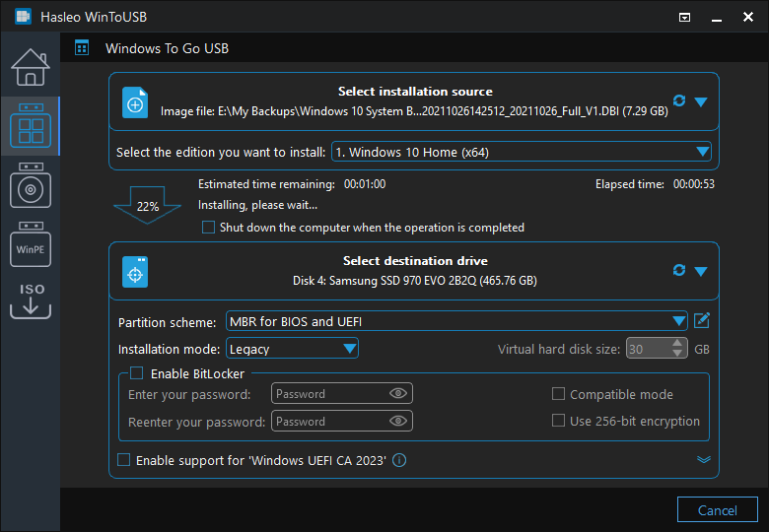
Task: Expand more options double chevron
Action: (x=704, y=459)
